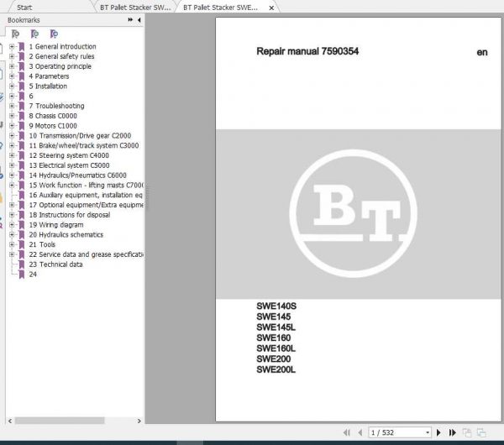Image resolution: width=504 pixels, height=445 pixels.
Task: Collapse the Bookmarks panel with left arrow
Action: click(x=139, y=20)
